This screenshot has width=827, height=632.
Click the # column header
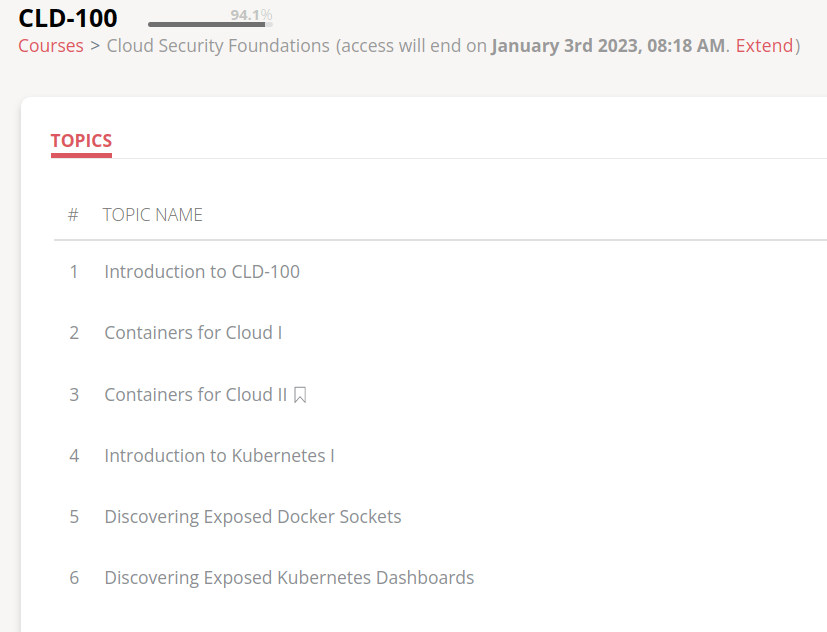[73, 215]
